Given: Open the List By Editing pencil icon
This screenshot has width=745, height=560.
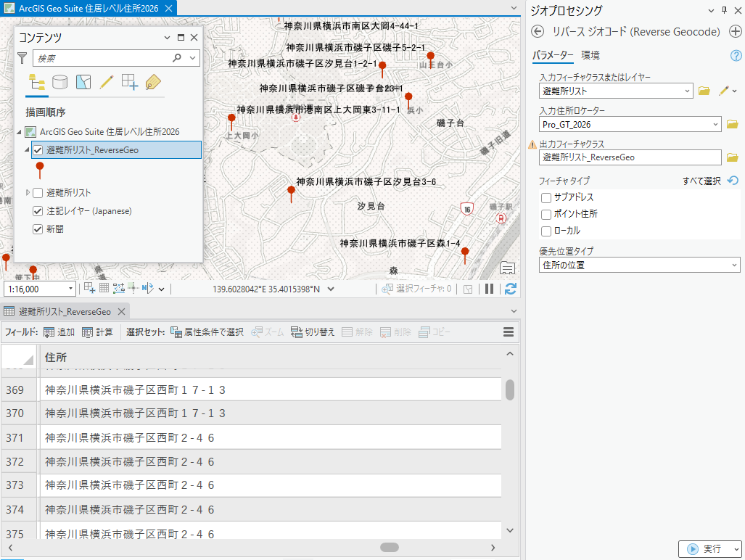Looking at the screenshot, I should (x=107, y=83).
